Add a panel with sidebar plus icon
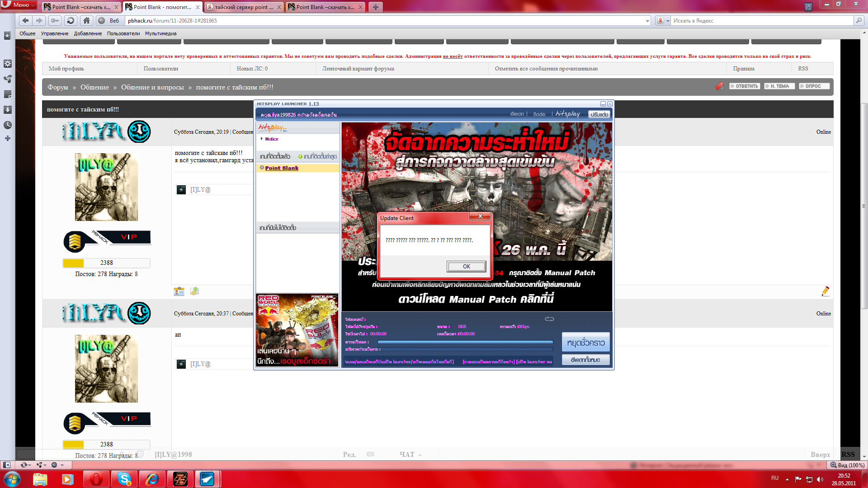 tap(8, 139)
